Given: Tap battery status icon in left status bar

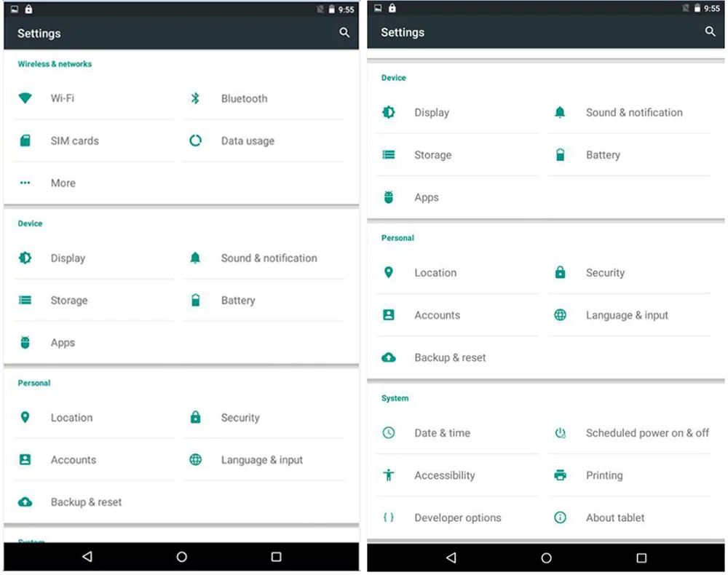Looking at the screenshot, I should click(x=331, y=9).
